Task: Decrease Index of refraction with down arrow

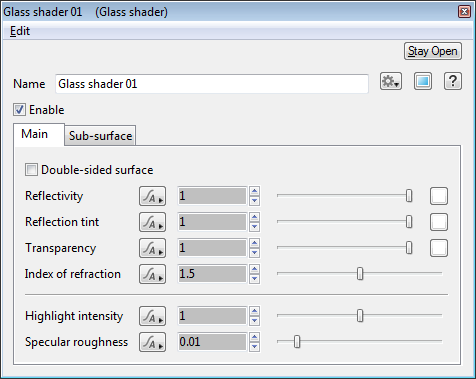Action: click(x=254, y=279)
